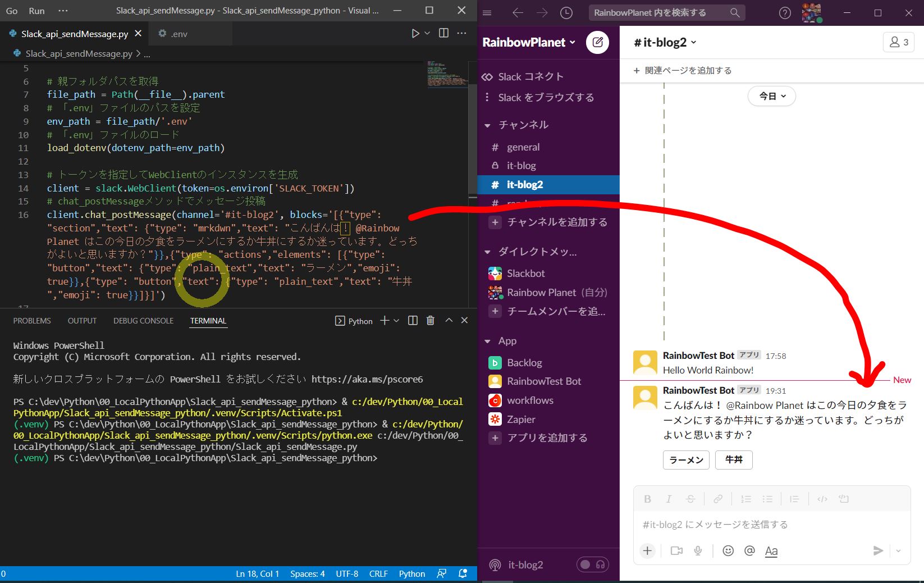Click the 牛丼 button in message
Screen dimensions: 924x583
734,460
